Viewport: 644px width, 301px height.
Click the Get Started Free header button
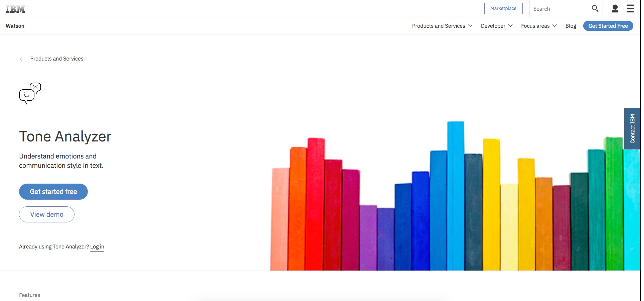click(608, 26)
